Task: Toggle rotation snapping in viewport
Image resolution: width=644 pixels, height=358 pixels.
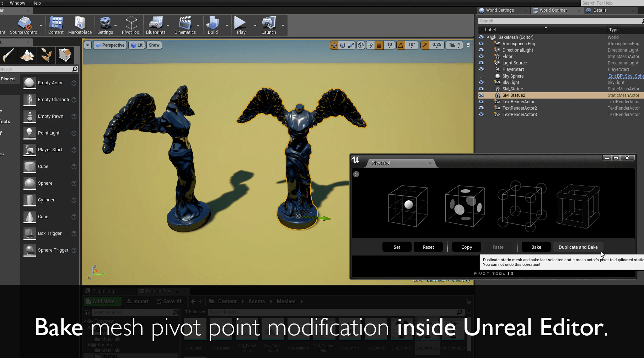Action: coord(401,45)
